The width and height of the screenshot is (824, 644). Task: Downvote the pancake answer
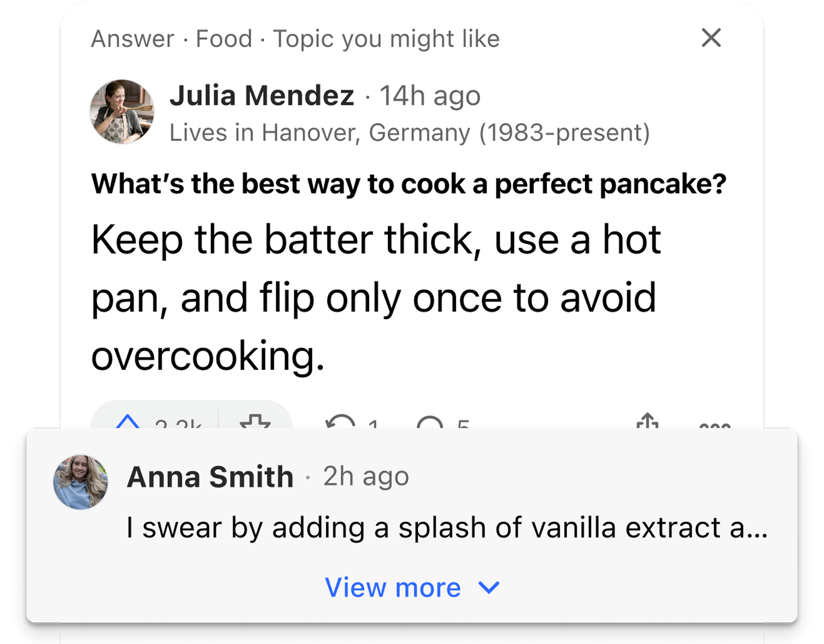255,421
